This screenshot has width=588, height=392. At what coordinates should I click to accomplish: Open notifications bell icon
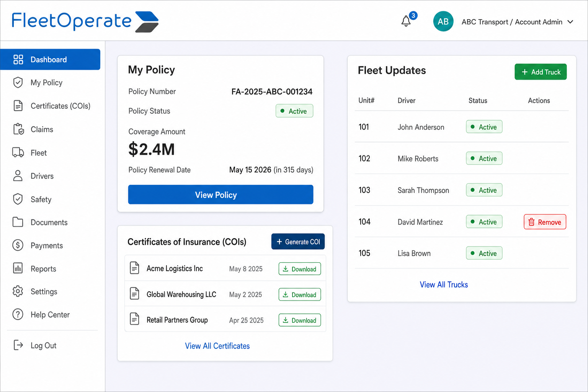point(406,21)
